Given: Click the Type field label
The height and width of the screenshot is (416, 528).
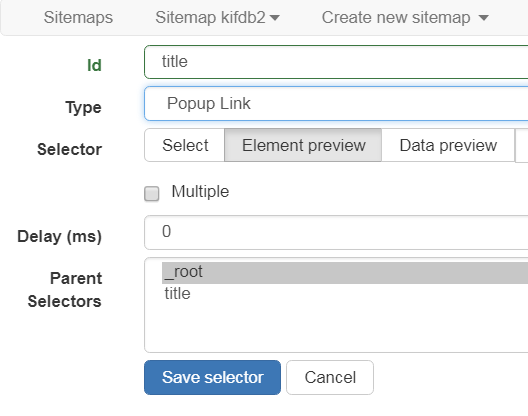Looking at the screenshot, I should point(84,108).
